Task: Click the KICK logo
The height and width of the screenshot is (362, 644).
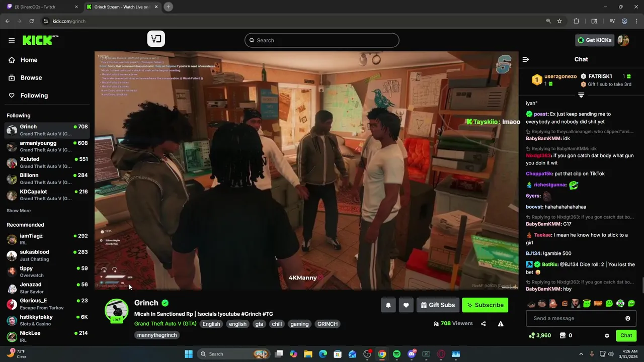Action: point(40,40)
